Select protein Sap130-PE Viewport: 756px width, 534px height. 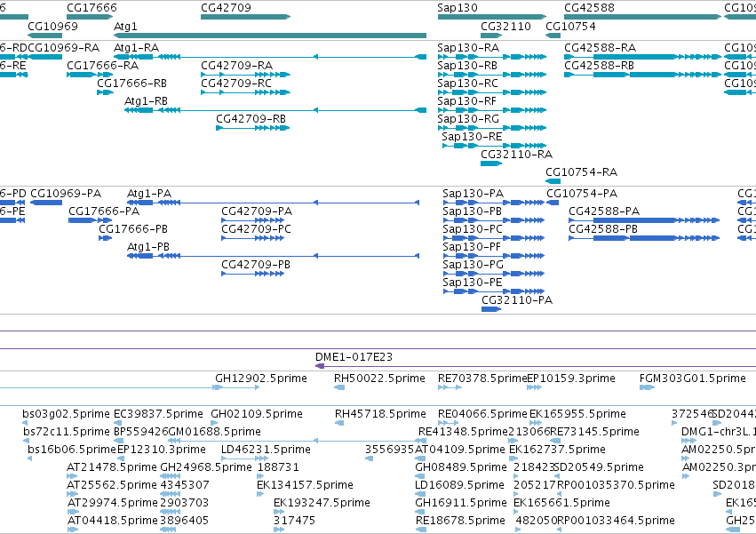coord(494,291)
